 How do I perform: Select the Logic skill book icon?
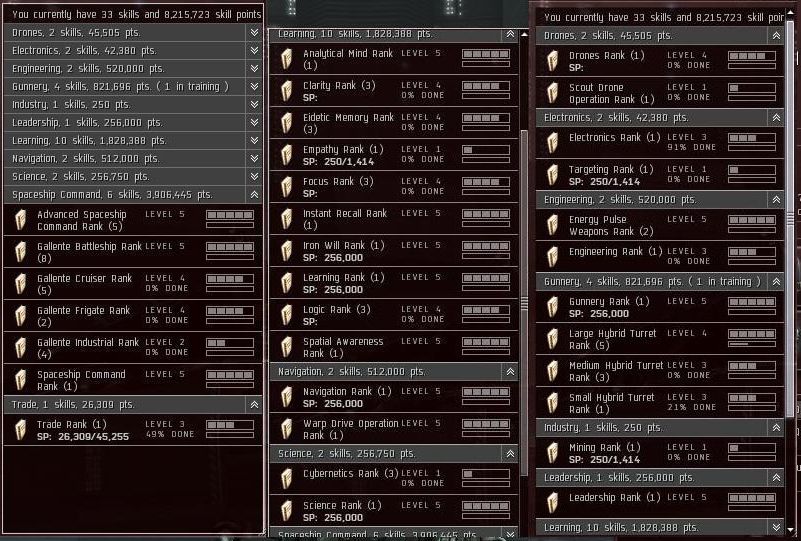click(287, 315)
